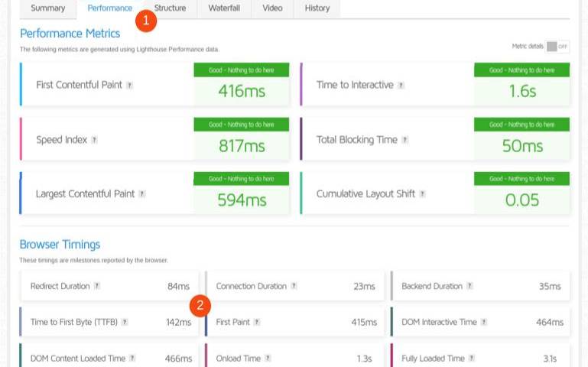Toggle the Metric details switch
588x367 pixels.
click(557, 47)
